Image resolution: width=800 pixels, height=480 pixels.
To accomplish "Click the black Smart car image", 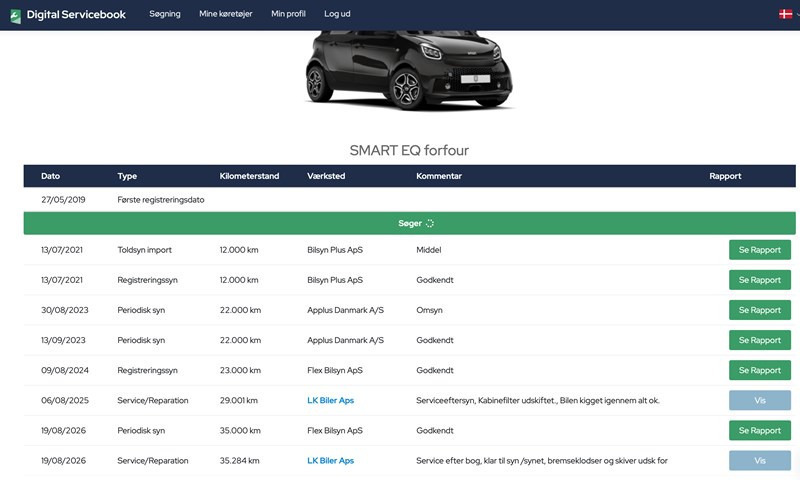I will pos(409,69).
